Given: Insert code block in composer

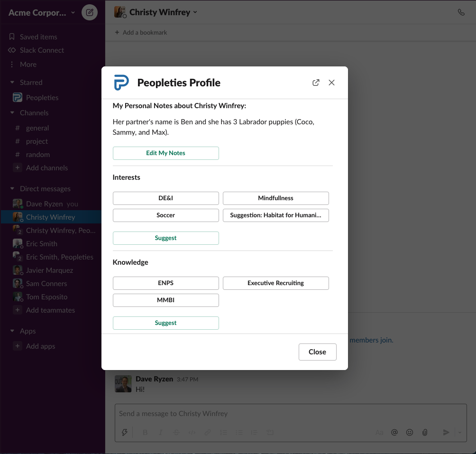Looking at the screenshot, I should [270, 432].
